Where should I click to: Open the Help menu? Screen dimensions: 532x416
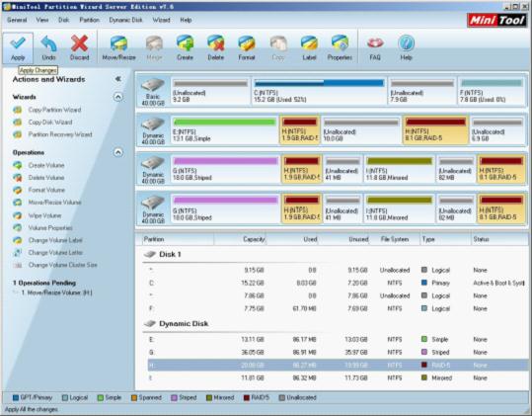(x=186, y=20)
